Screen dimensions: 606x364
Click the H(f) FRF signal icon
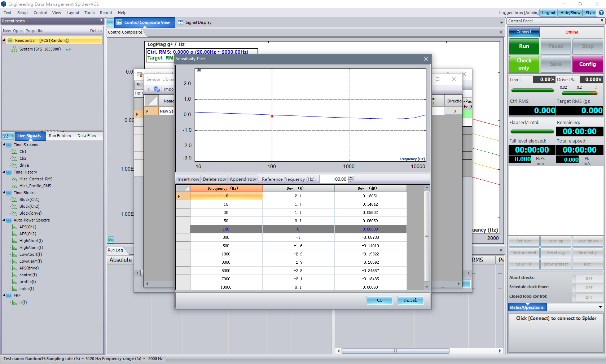14,302
